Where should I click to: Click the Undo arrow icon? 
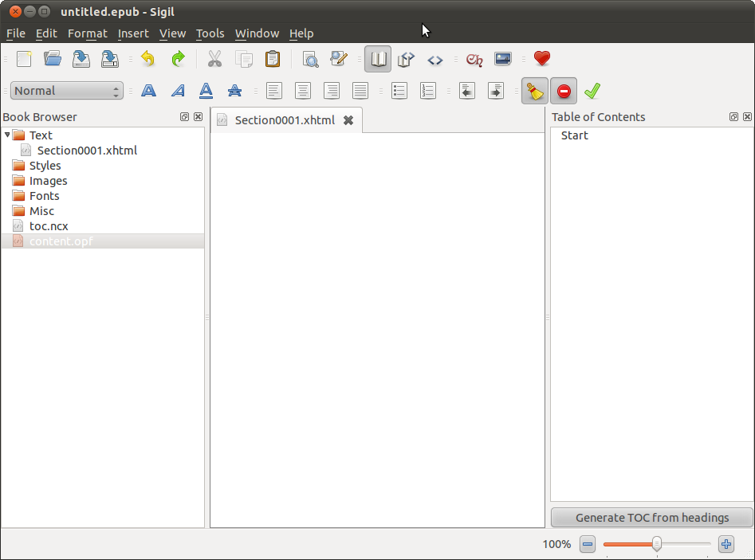coord(147,59)
